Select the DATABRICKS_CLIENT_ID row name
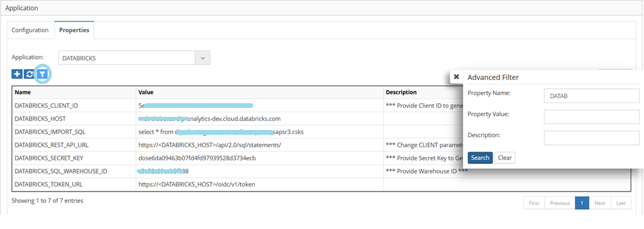This screenshot has height=229, width=644. (x=46, y=106)
